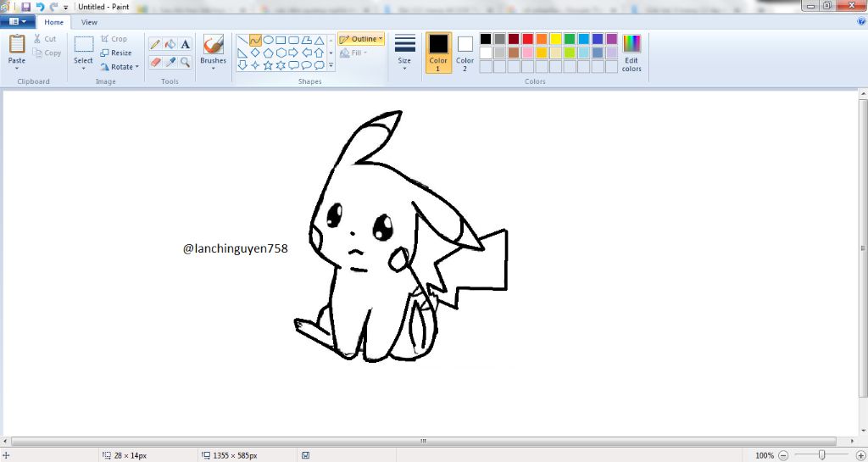The width and height of the screenshot is (868, 462).
Task: Pick the Oval callout shape
Action: tap(306, 65)
